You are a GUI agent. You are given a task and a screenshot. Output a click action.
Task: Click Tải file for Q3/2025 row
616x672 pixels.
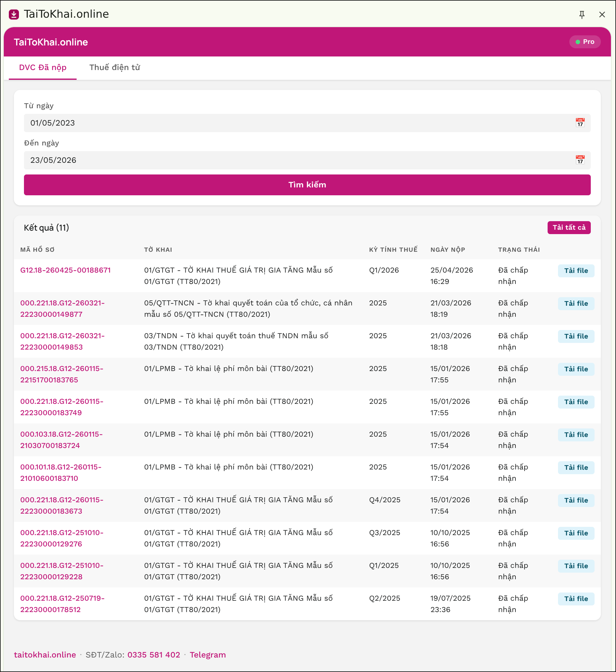[x=576, y=533]
